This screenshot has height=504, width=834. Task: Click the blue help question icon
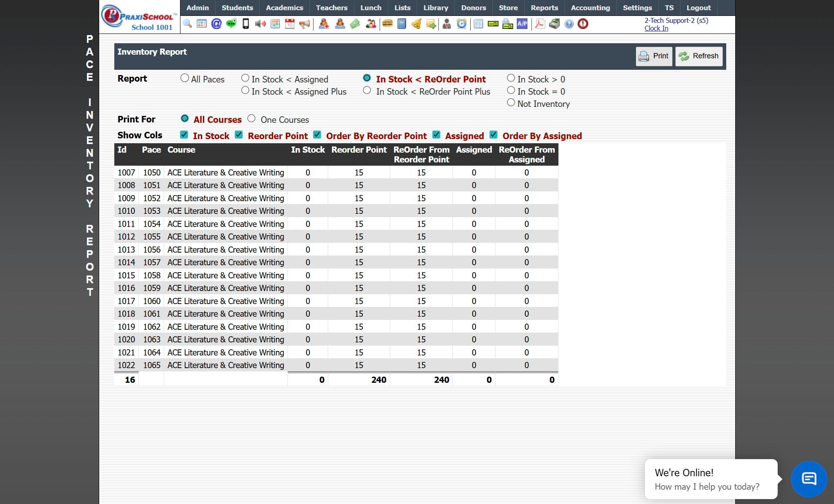click(x=569, y=24)
